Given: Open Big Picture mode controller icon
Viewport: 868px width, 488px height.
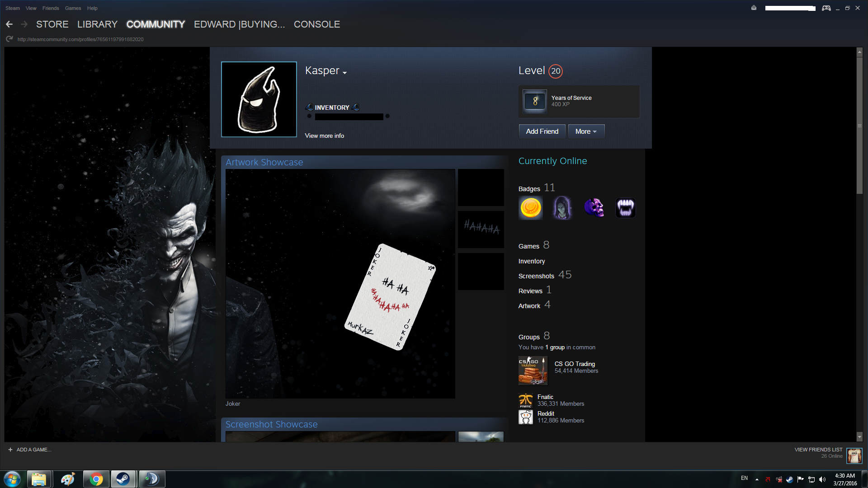Looking at the screenshot, I should click(826, 8).
